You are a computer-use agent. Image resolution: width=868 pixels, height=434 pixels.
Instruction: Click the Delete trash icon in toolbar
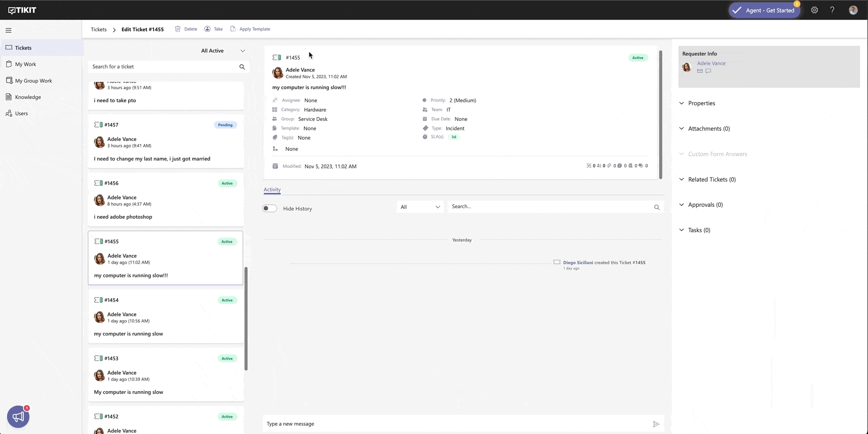tap(178, 29)
